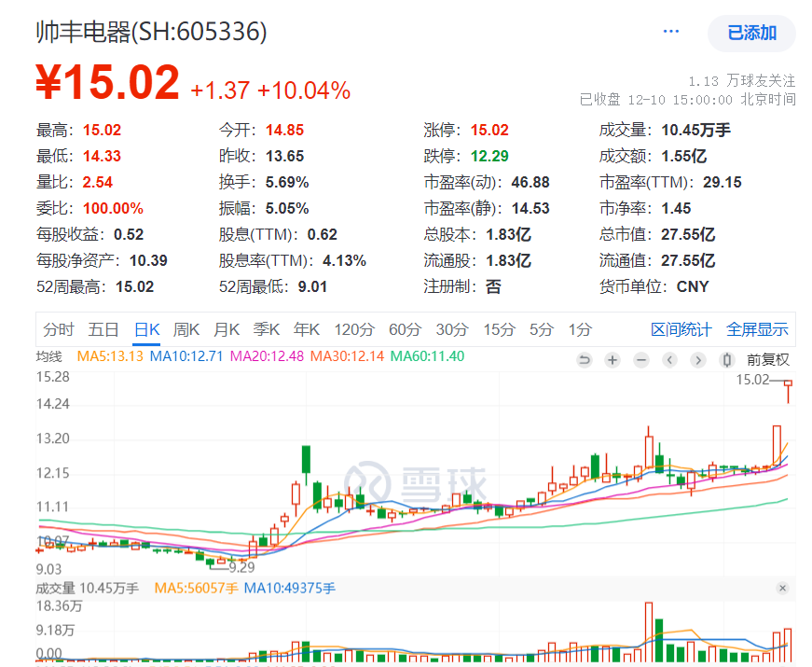This screenshot has width=812, height=667.
Task: Click the latest candlestick at 15.02
Action: pos(788,391)
